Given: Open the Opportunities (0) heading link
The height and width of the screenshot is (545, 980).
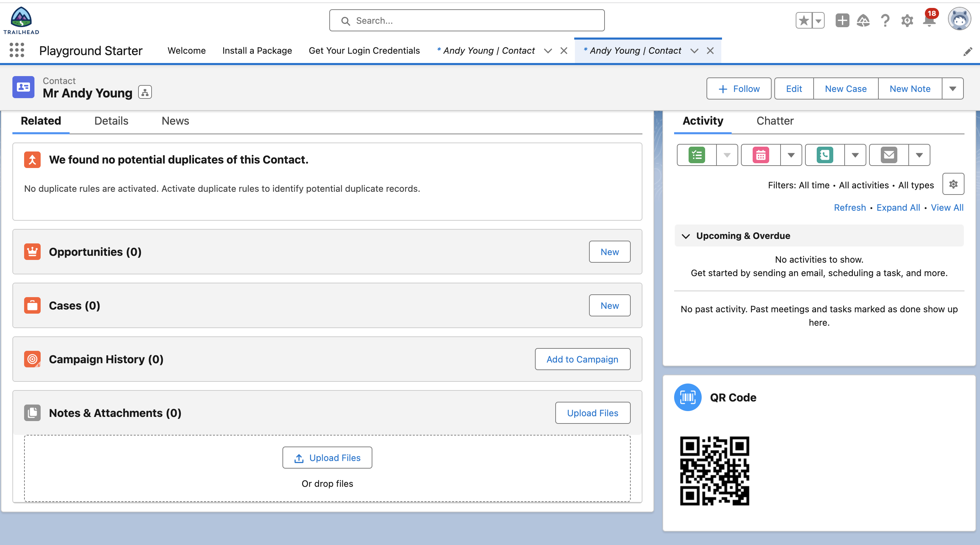Looking at the screenshot, I should (95, 252).
